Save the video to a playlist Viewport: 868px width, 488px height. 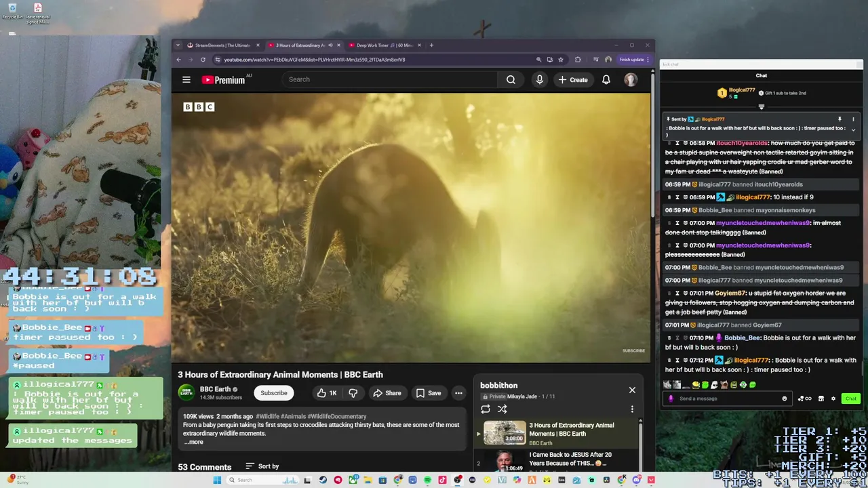click(429, 393)
